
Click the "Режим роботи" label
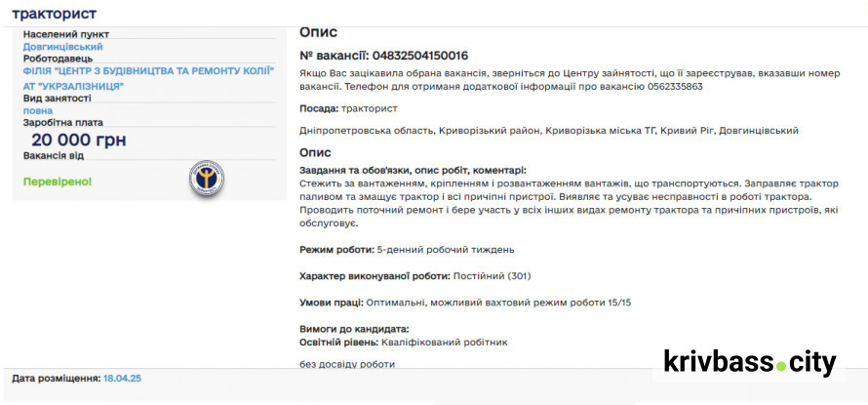336,250
